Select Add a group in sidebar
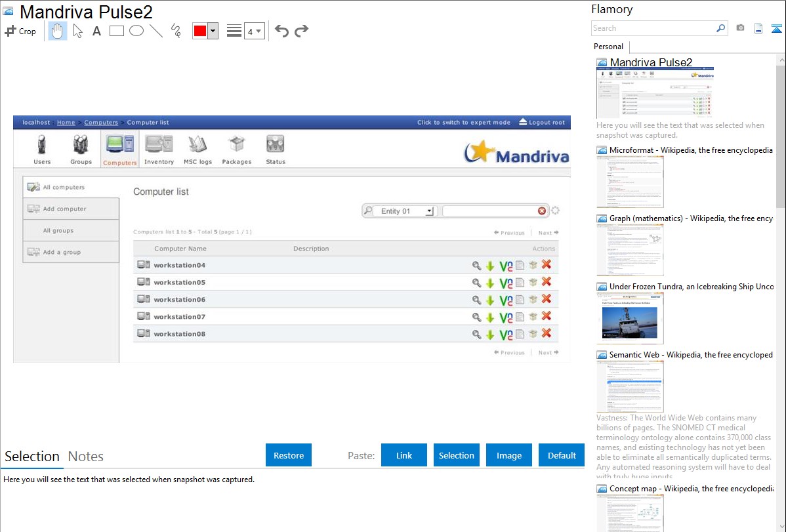Viewport: 786px width, 532px height. pyautogui.click(x=71, y=252)
